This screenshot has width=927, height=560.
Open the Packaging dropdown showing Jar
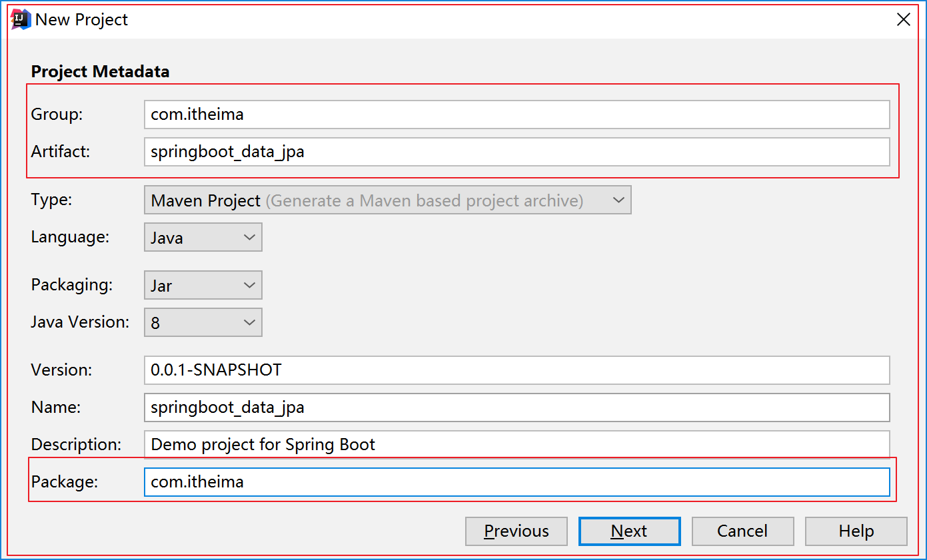(x=203, y=285)
